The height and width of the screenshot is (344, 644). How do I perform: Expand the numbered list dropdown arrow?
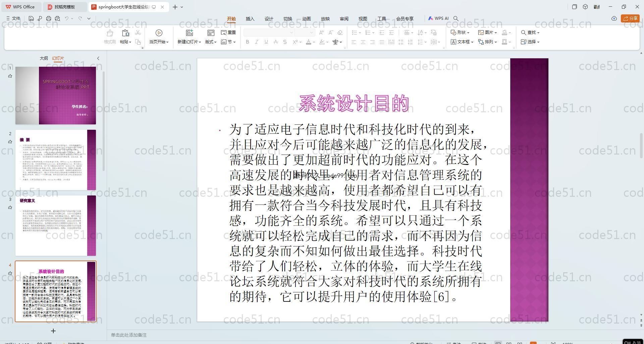point(373,33)
